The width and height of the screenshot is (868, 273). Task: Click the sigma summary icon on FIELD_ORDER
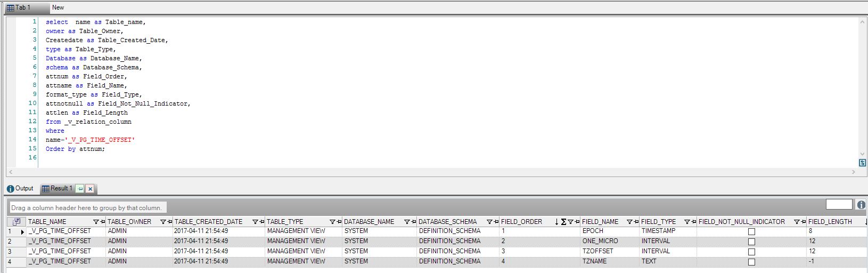[x=563, y=222]
